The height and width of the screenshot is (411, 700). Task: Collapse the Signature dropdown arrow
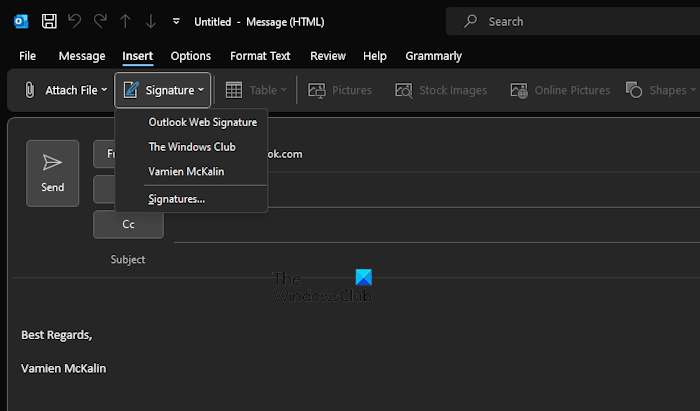[x=201, y=90]
